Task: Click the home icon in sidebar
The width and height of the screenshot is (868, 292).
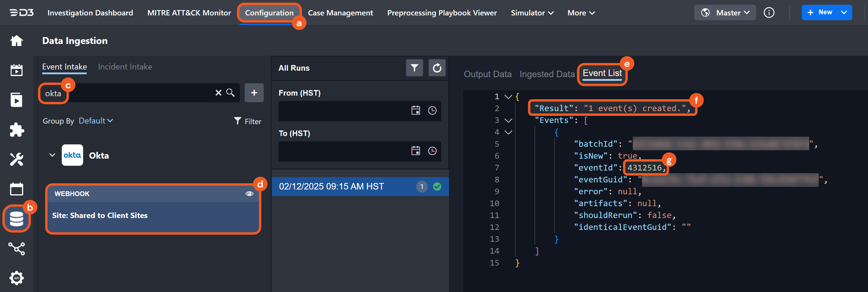Action: [16, 41]
